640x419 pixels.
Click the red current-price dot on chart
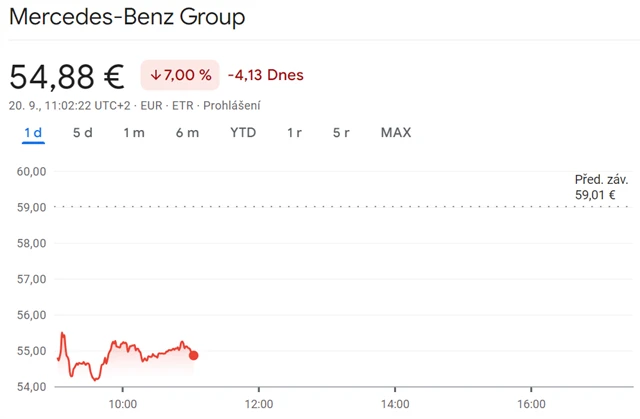coord(193,355)
